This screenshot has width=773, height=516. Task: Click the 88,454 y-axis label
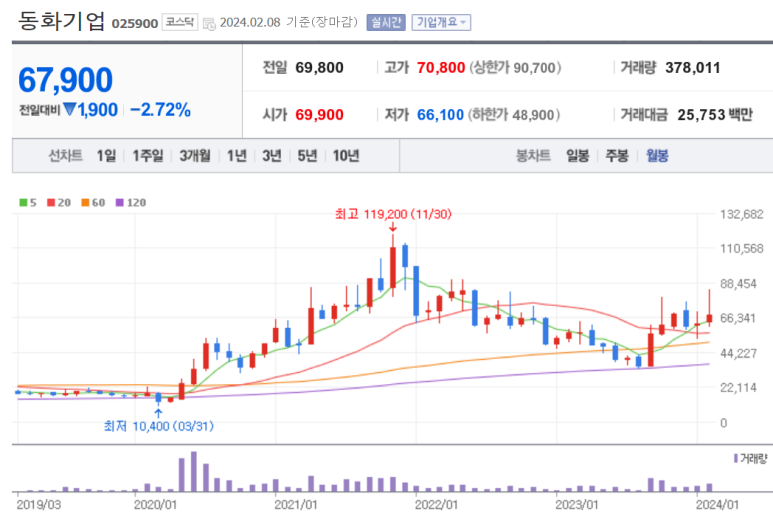[738, 284]
